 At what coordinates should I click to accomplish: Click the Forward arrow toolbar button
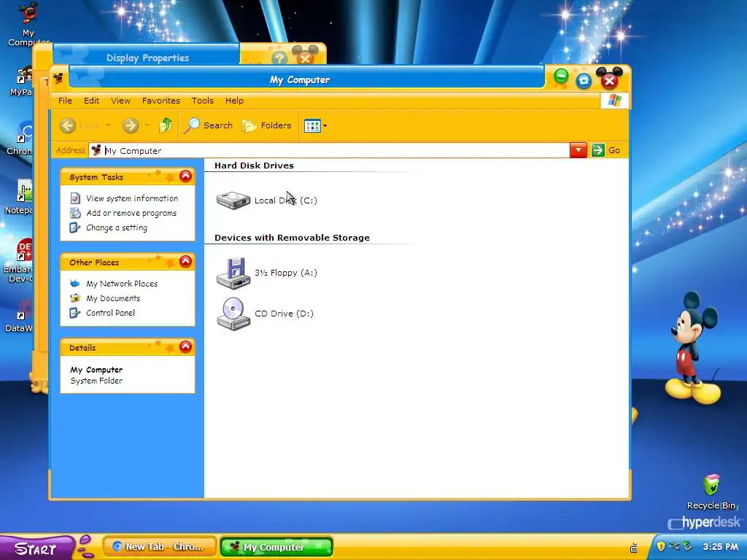coord(130,125)
